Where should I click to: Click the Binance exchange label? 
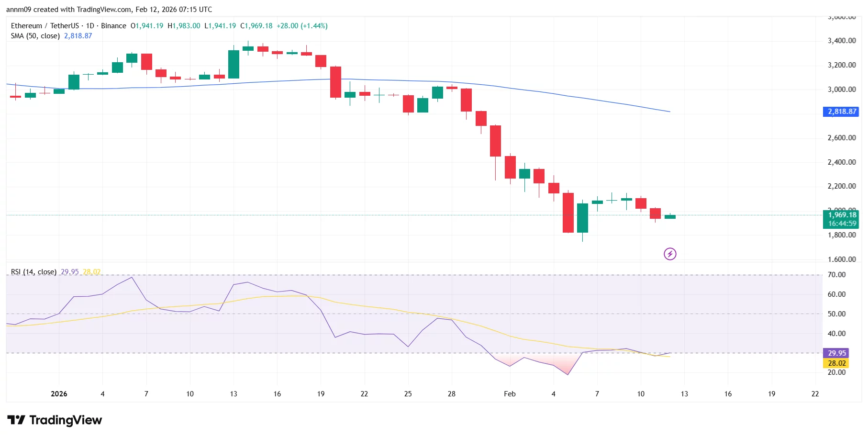pos(113,26)
